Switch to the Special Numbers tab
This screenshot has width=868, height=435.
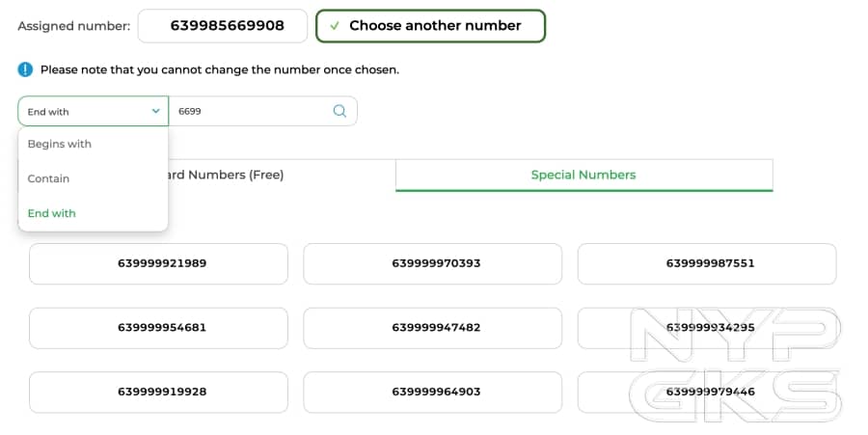[x=583, y=175]
